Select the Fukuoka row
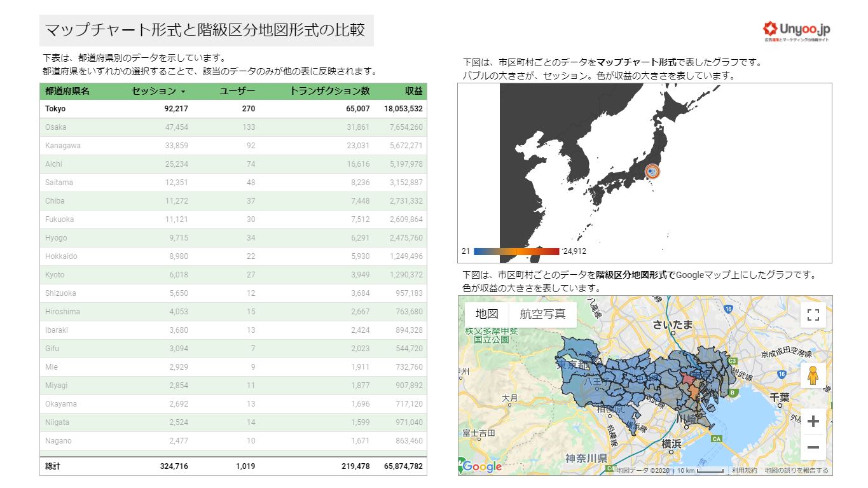868x488 pixels. click(x=233, y=220)
